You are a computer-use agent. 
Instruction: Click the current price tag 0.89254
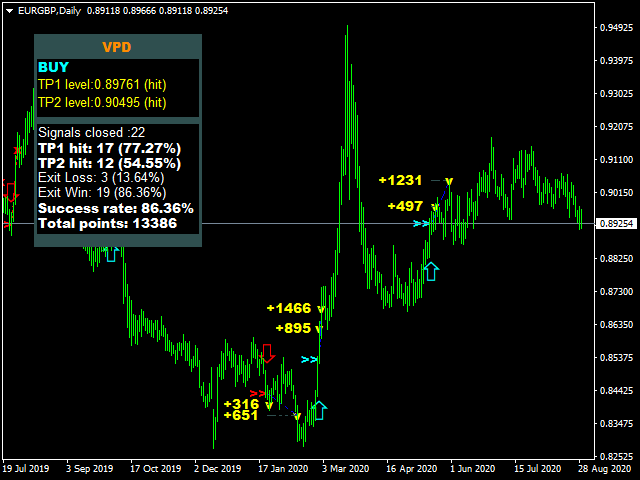point(617,224)
